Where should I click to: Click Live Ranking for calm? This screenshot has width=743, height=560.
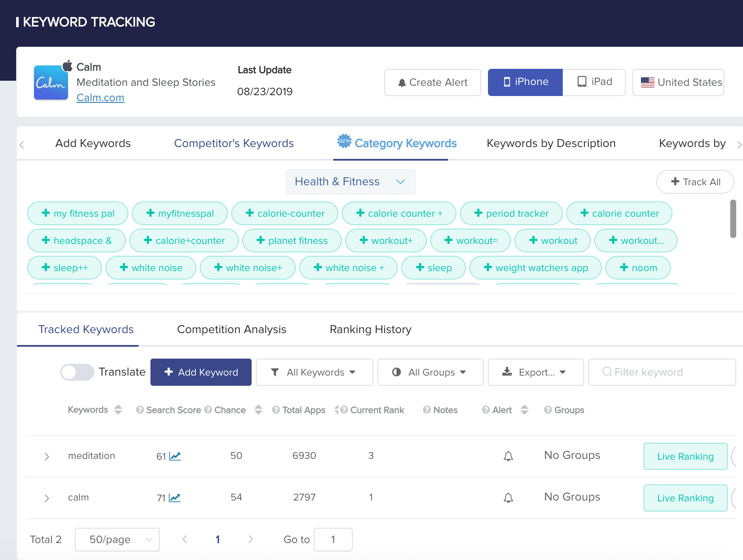pos(686,498)
